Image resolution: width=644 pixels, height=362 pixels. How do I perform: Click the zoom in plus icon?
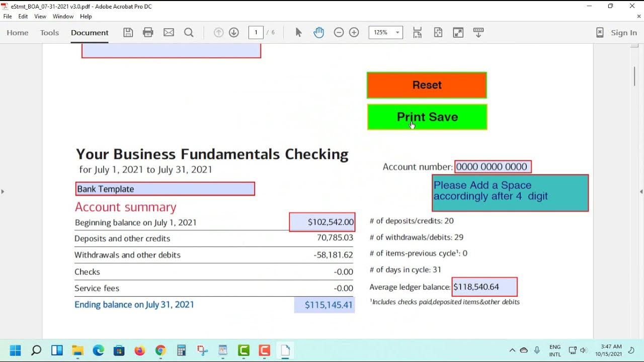354,33
